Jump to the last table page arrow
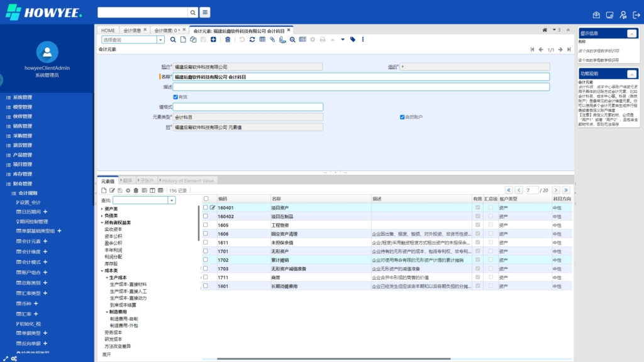The height and width of the screenshot is (362, 644). click(566, 190)
